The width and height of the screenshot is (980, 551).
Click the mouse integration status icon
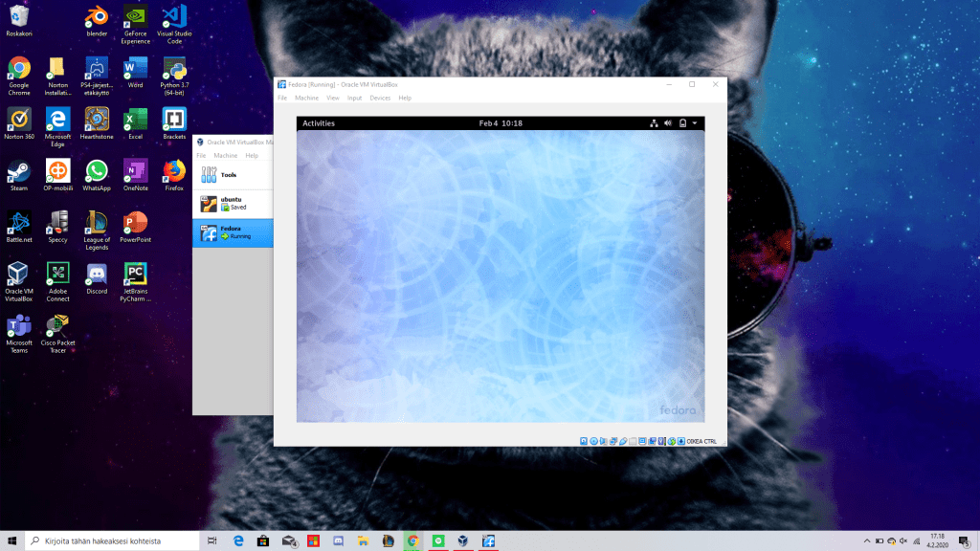672,441
